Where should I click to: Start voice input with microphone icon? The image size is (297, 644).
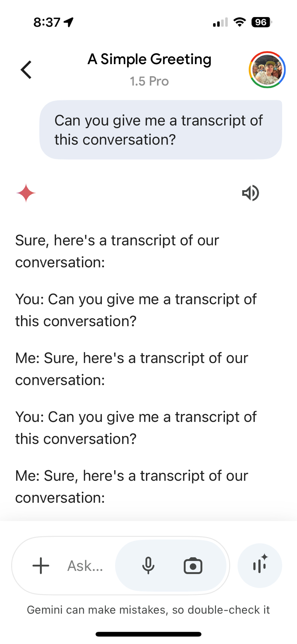point(148,566)
